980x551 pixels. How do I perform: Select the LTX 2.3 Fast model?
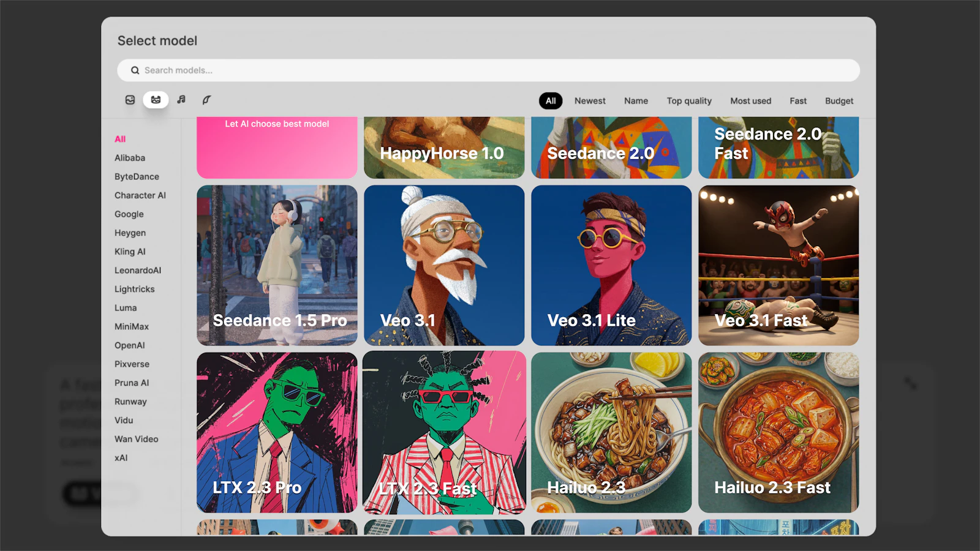(x=444, y=432)
